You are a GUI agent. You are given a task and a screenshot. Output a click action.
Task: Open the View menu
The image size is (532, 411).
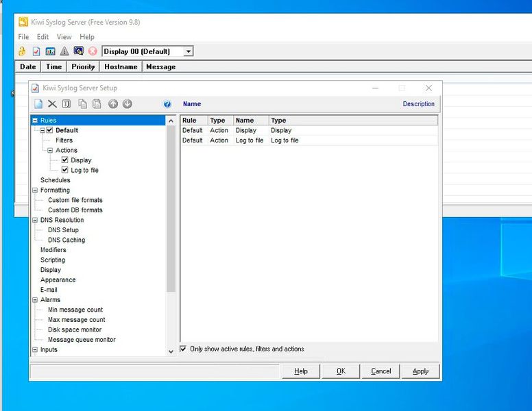pos(64,37)
